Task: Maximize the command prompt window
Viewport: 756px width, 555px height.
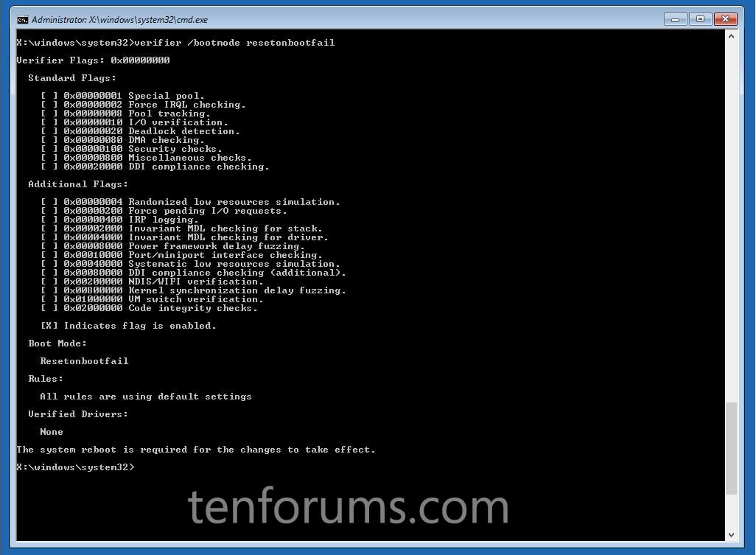Action: [x=700, y=19]
